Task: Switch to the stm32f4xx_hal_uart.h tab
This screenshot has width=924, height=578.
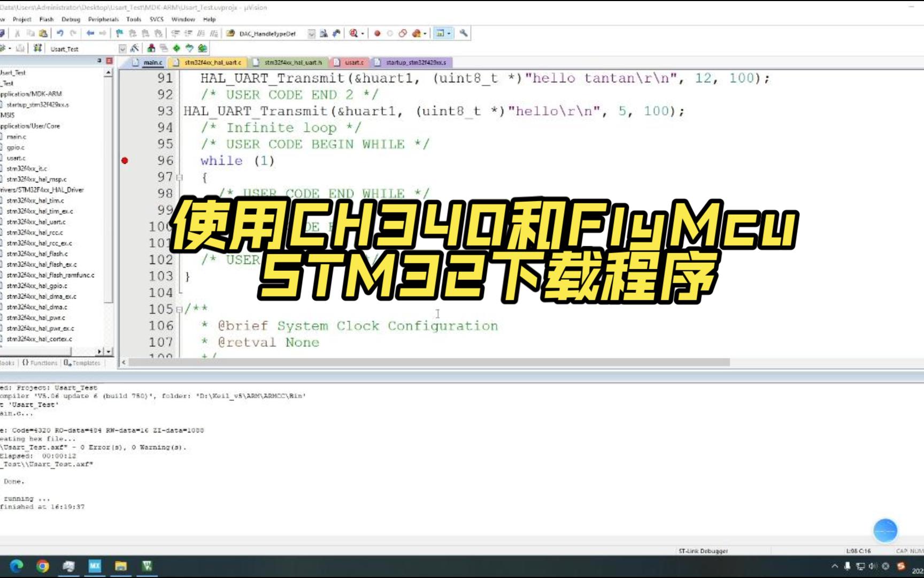Action: pyautogui.click(x=288, y=63)
